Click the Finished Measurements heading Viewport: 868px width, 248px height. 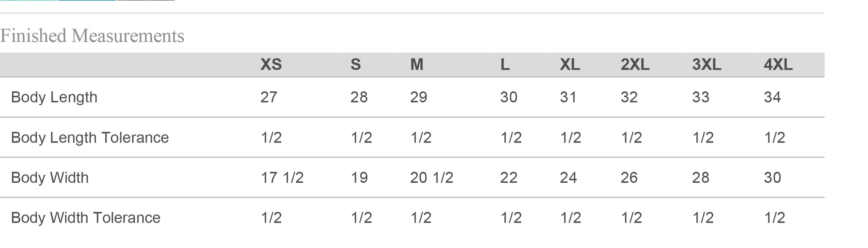point(92,36)
